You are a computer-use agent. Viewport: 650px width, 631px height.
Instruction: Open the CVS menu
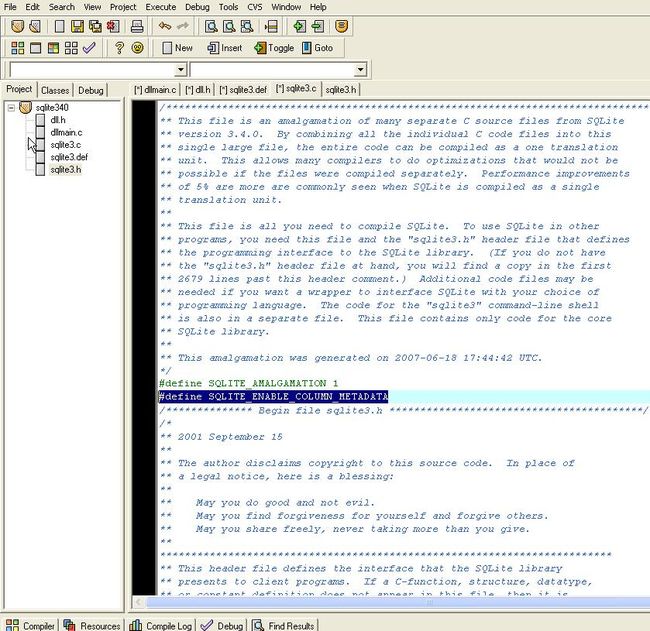click(x=255, y=7)
